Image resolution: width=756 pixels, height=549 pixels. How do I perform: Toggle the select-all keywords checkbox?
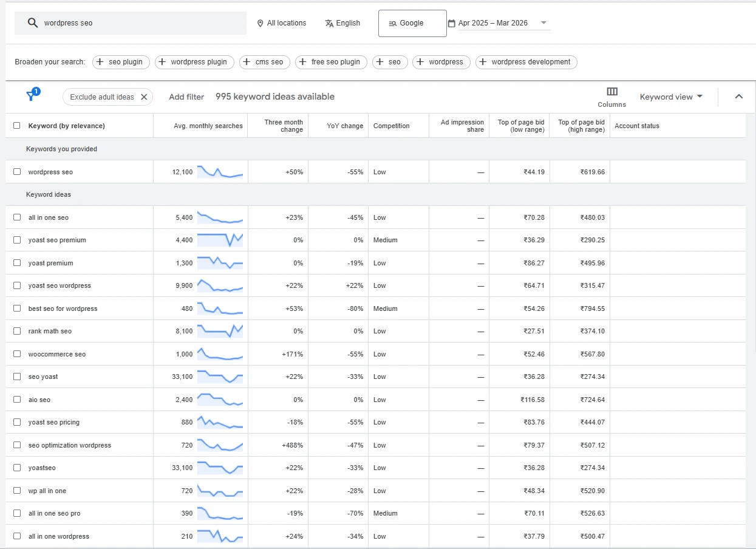pos(17,126)
